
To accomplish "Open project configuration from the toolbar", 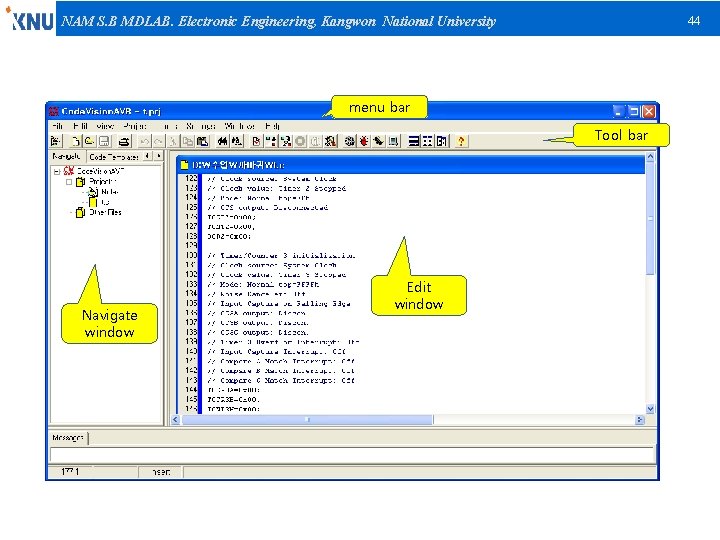I will (330, 141).
